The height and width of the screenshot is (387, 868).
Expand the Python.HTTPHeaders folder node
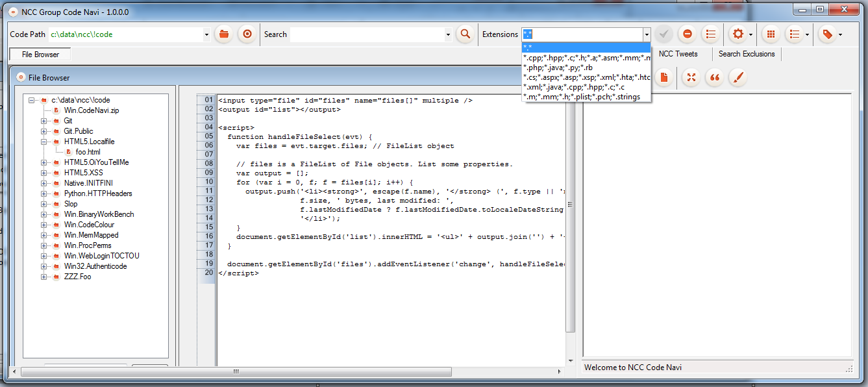click(x=43, y=193)
